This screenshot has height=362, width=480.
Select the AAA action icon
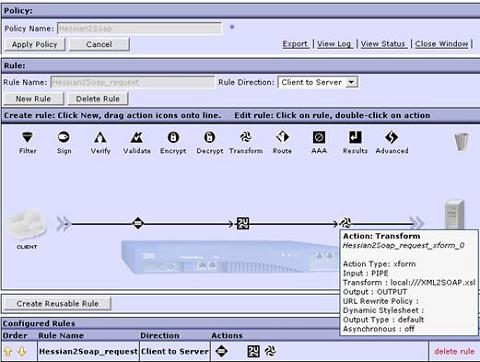pyautogui.click(x=319, y=137)
